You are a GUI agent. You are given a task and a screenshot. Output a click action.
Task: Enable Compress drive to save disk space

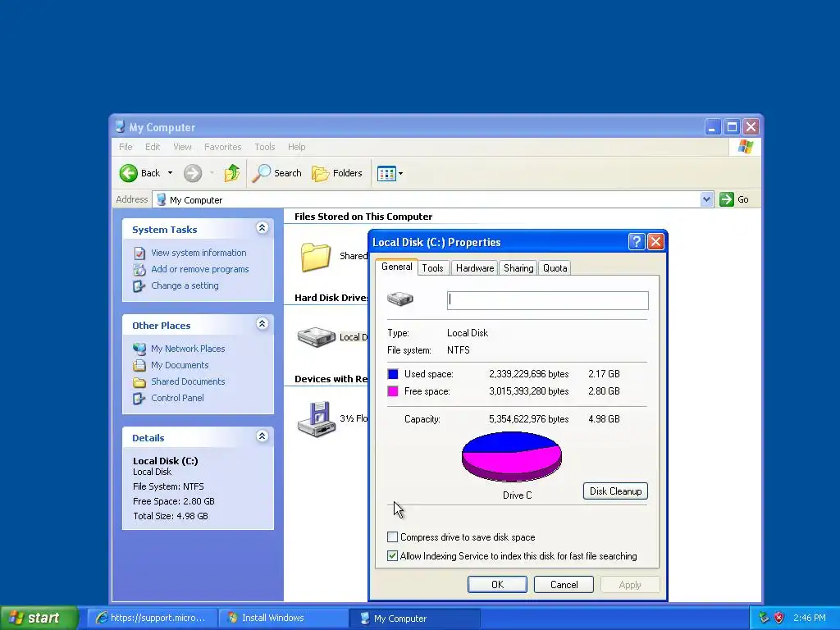[x=393, y=536]
